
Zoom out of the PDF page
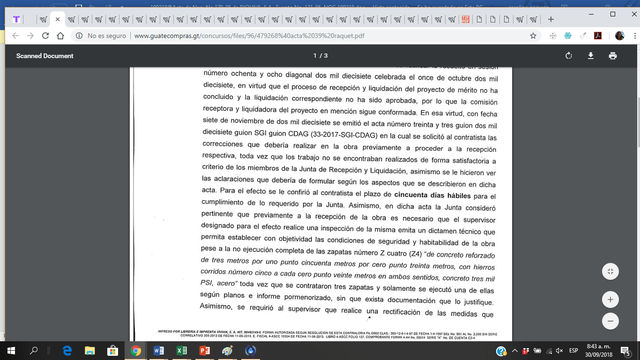610,321
